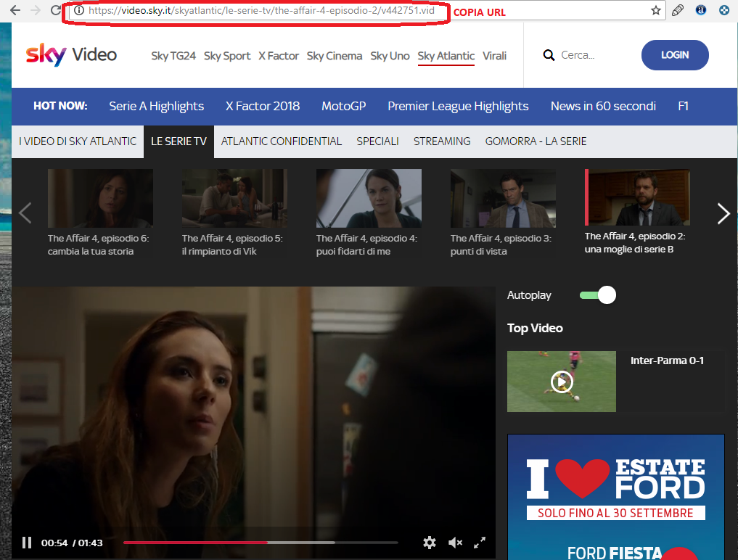Reload the page with refresh icon
This screenshot has height=560, width=738.
coord(56,10)
